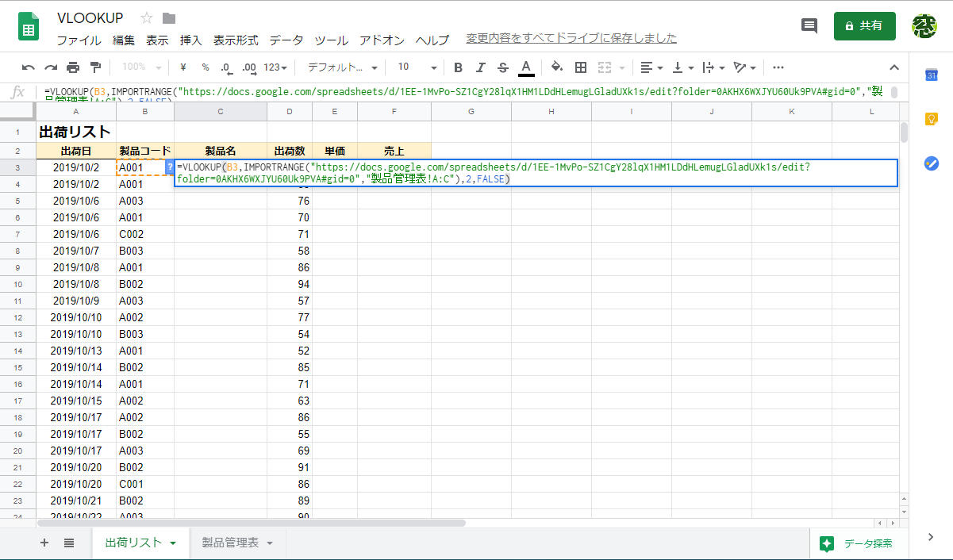Open the borders menu icon

[581, 67]
